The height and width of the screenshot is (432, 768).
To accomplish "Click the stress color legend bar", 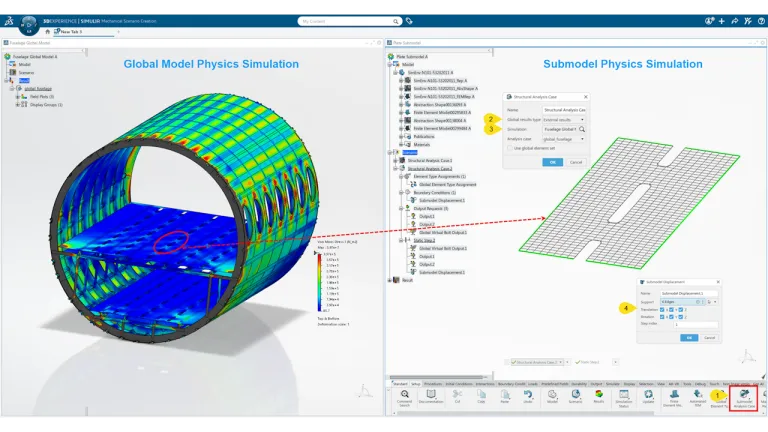I will tap(319, 282).
